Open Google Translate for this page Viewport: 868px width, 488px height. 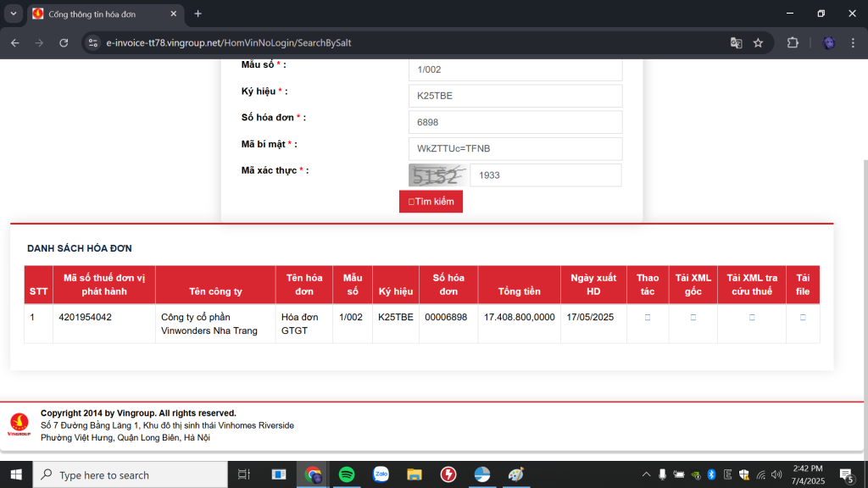tap(736, 42)
